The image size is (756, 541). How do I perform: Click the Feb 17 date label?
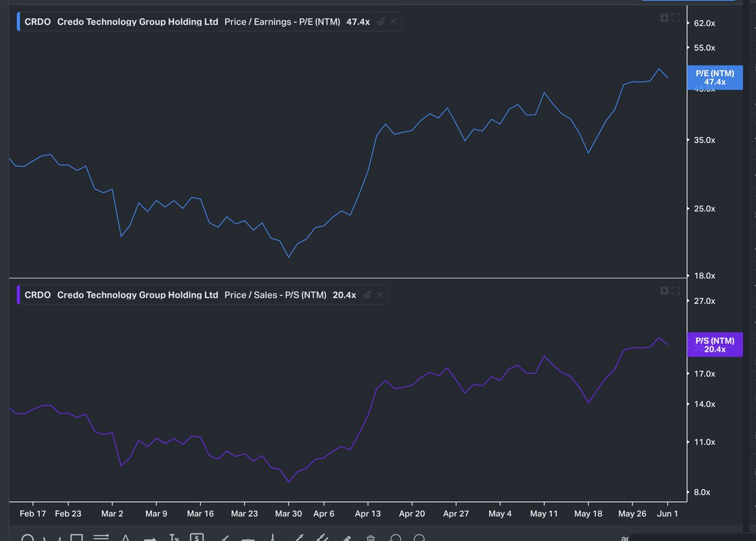[x=33, y=514]
